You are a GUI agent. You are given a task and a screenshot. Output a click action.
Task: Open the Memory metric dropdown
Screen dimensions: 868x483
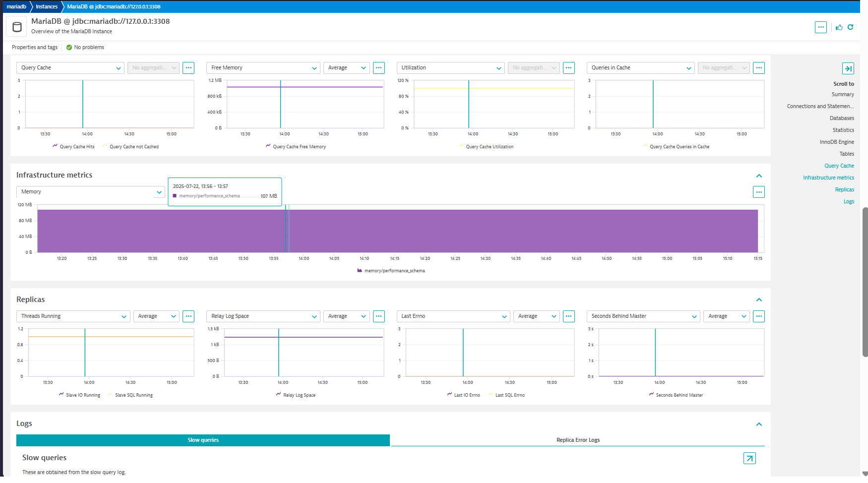click(x=90, y=192)
